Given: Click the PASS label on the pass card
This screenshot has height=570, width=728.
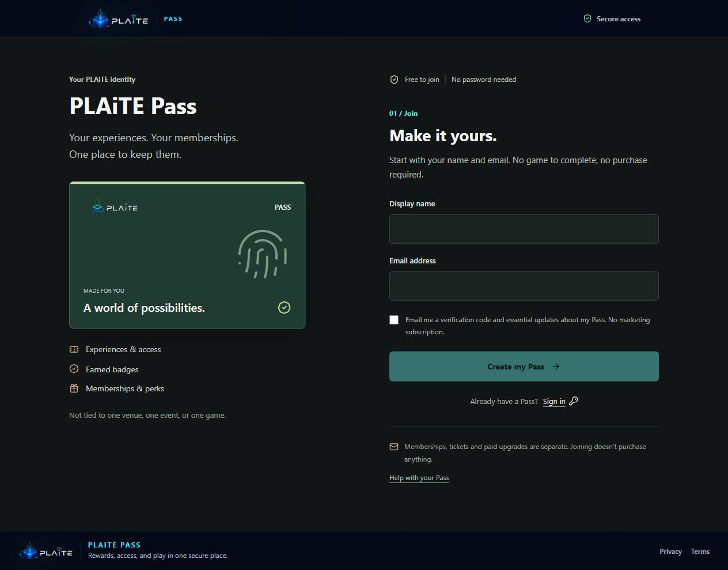Looking at the screenshot, I should click(283, 207).
